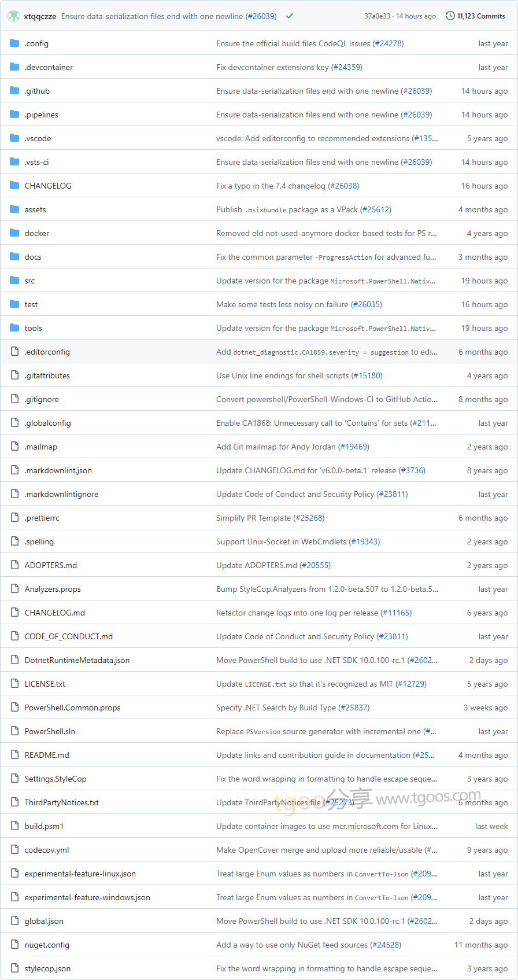
Task: Open the codecov.yml file
Action: [x=46, y=850]
